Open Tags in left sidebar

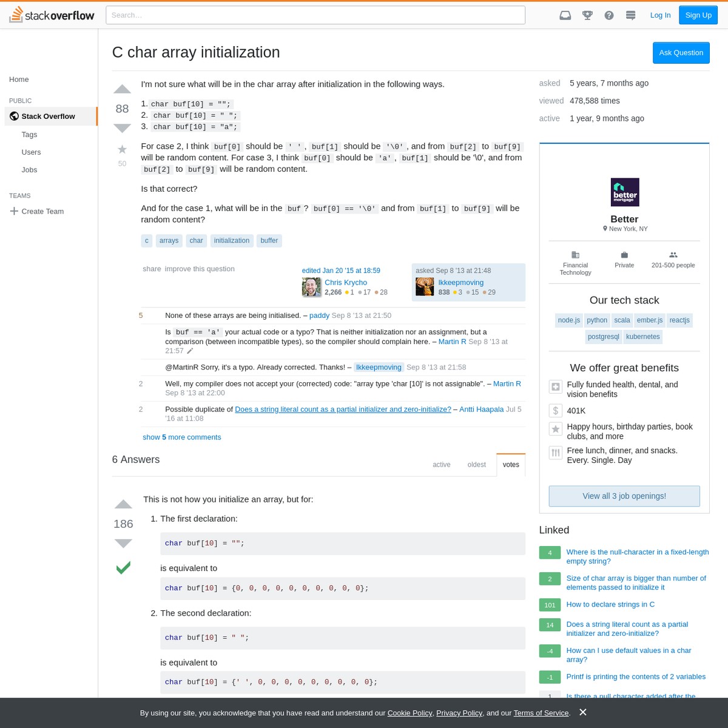29,135
